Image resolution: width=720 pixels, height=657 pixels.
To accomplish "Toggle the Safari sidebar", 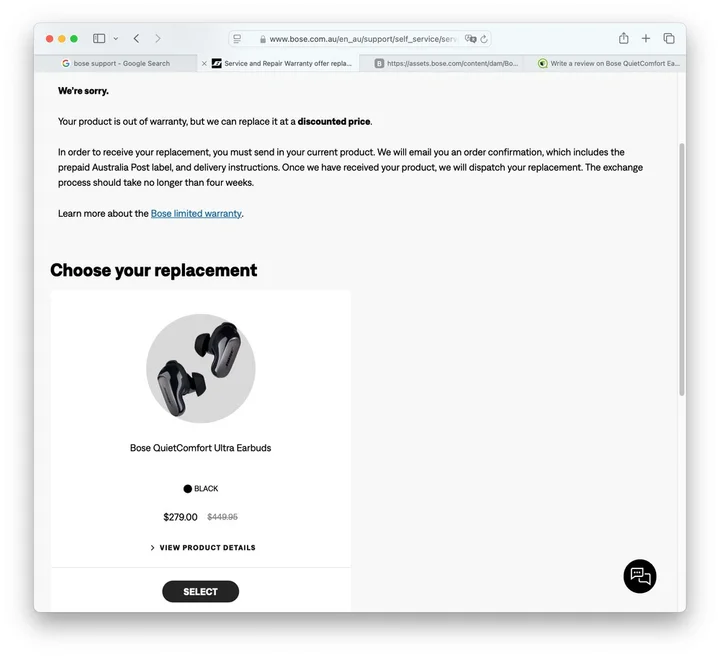I will tap(99, 39).
